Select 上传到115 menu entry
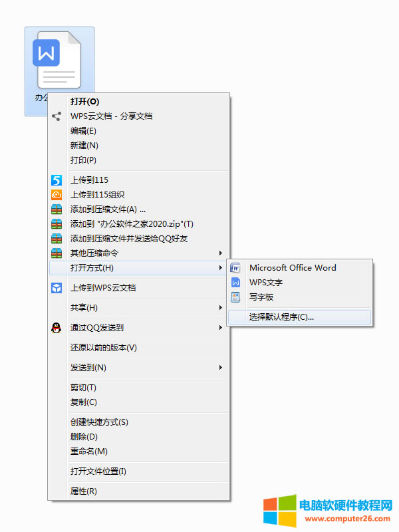 pyautogui.click(x=139, y=180)
